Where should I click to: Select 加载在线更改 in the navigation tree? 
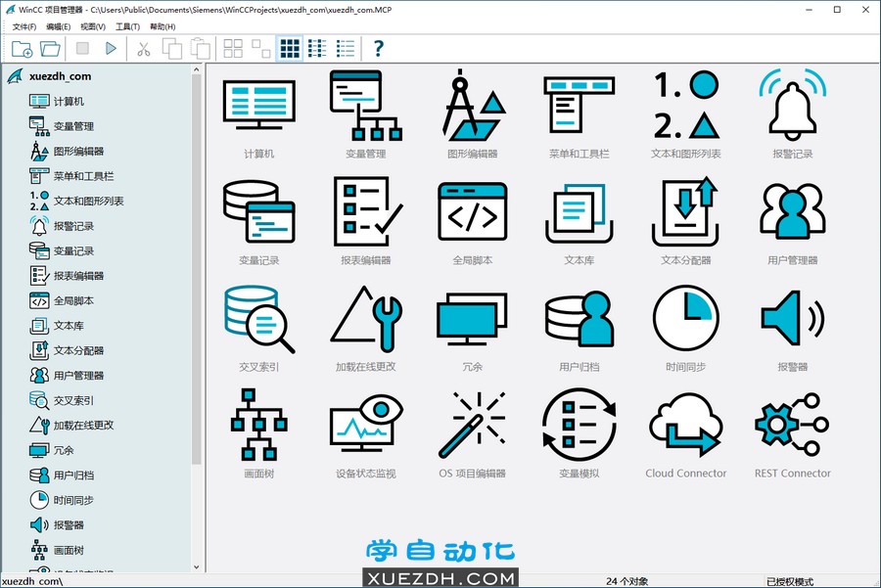(x=84, y=426)
